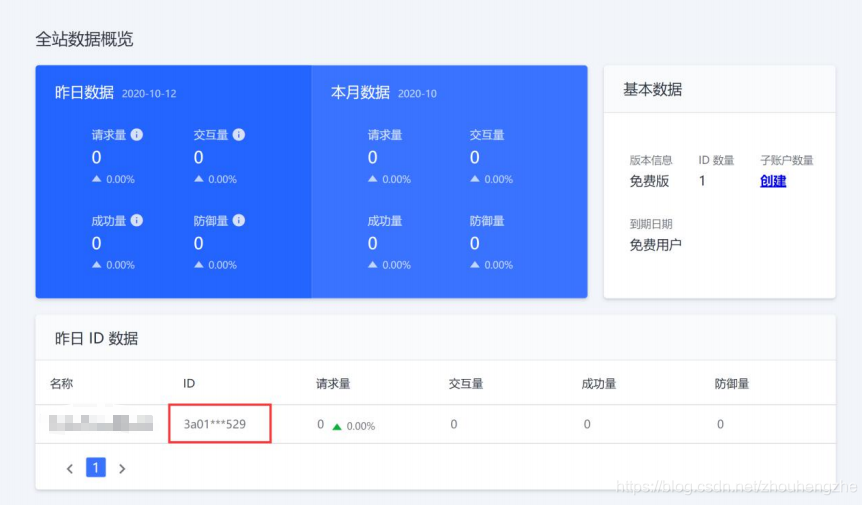Image resolution: width=867 pixels, height=505 pixels.
Task: Click the date 2020-10-12
Action: (149, 93)
